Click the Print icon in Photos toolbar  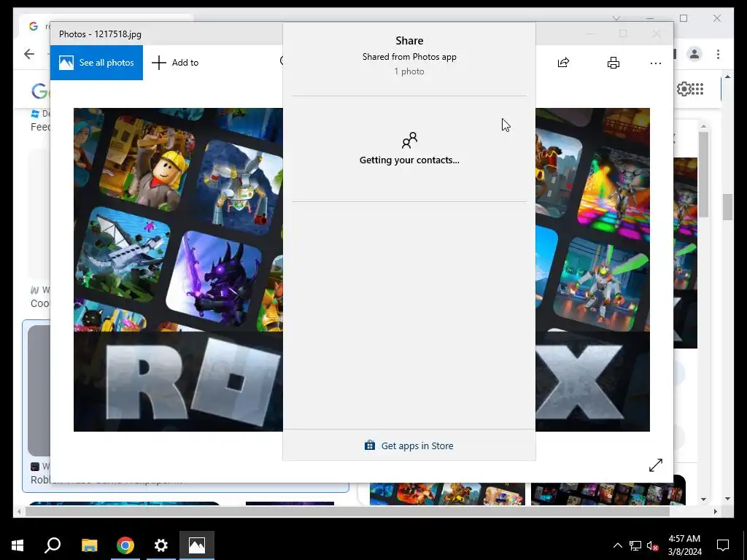(613, 63)
